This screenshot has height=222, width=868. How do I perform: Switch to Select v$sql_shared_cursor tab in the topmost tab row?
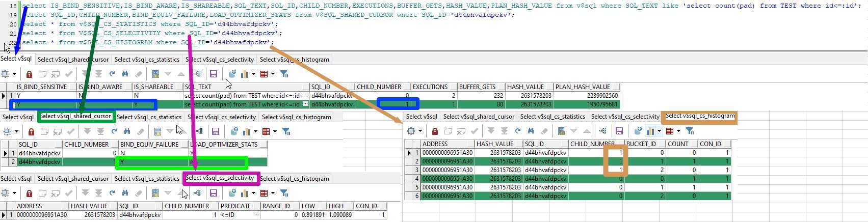click(73, 60)
